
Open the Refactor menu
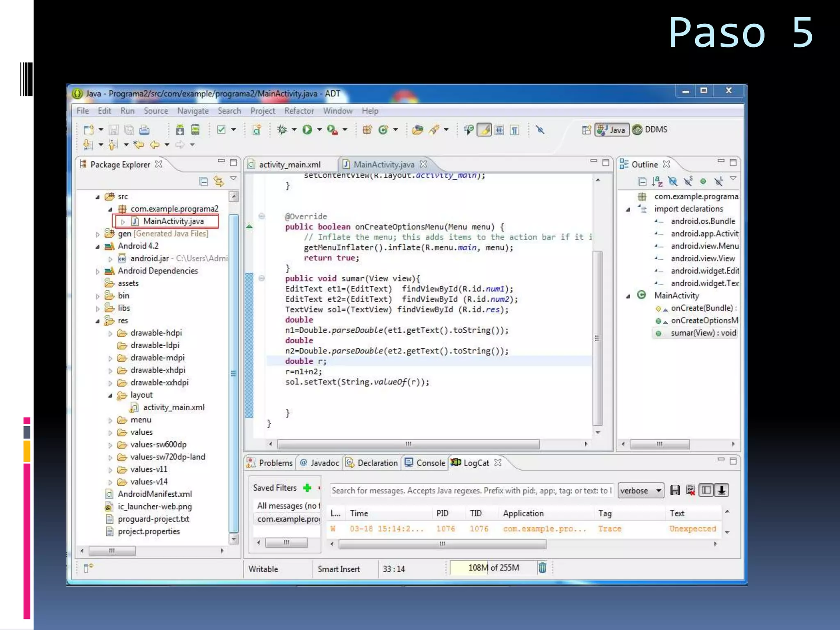pyautogui.click(x=299, y=111)
